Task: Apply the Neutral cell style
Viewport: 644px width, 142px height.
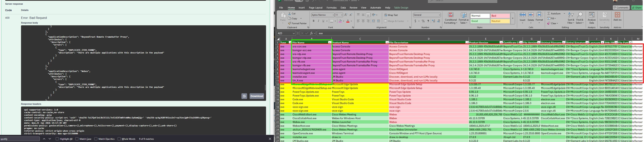Action: click(x=500, y=21)
